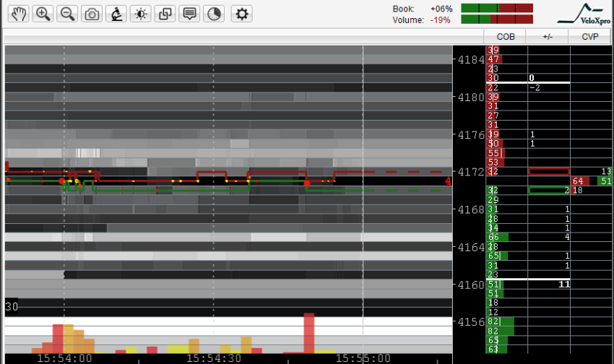Select the CVP column header
Image resolution: width=614 pixels, height=364 pixels.
point(589,37)
